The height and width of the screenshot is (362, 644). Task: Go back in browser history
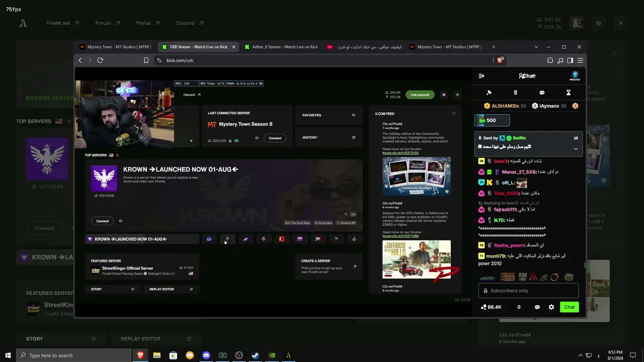point(80,60)
